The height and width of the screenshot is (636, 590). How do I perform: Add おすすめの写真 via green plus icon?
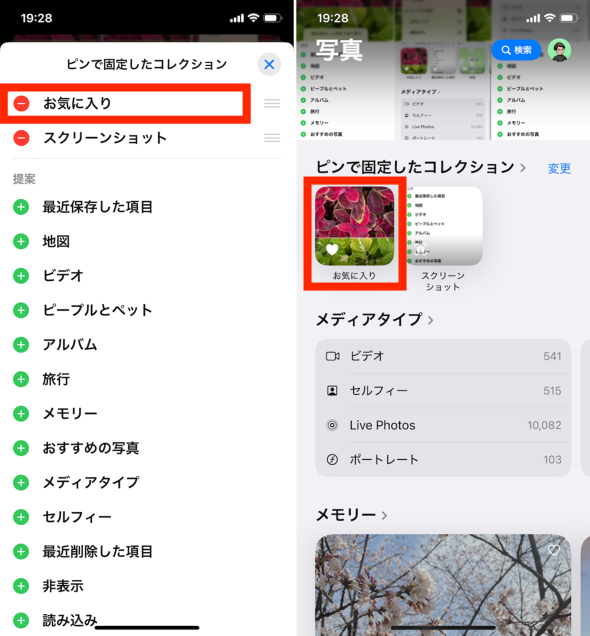click(21, 448)
